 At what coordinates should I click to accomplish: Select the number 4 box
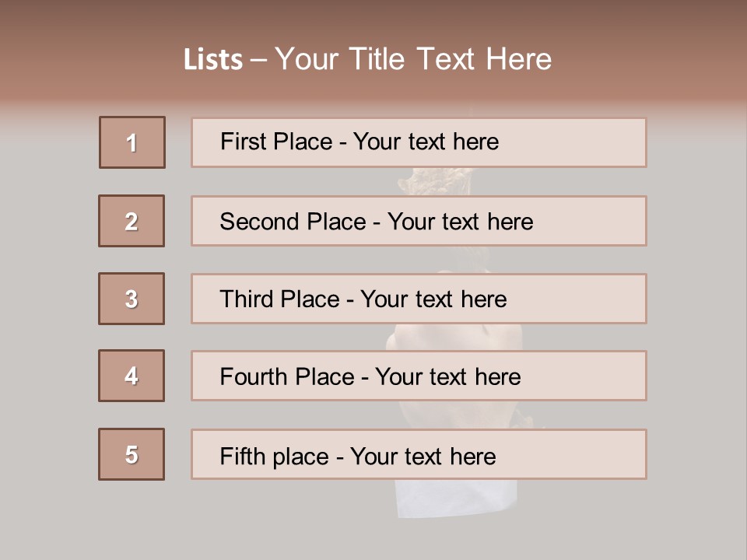(x=132, y=376)
